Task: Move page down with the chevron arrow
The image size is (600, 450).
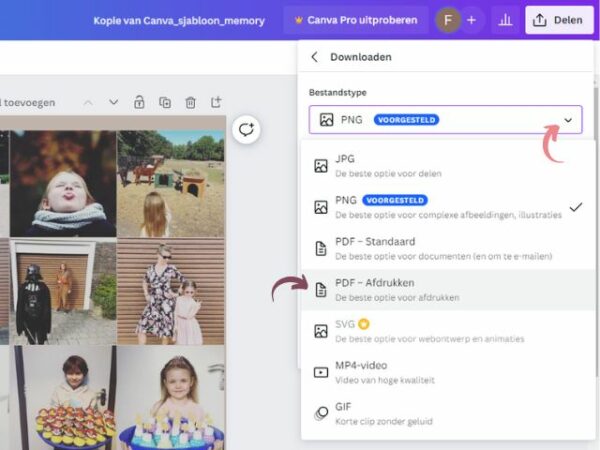Action: tap(113, 102)
